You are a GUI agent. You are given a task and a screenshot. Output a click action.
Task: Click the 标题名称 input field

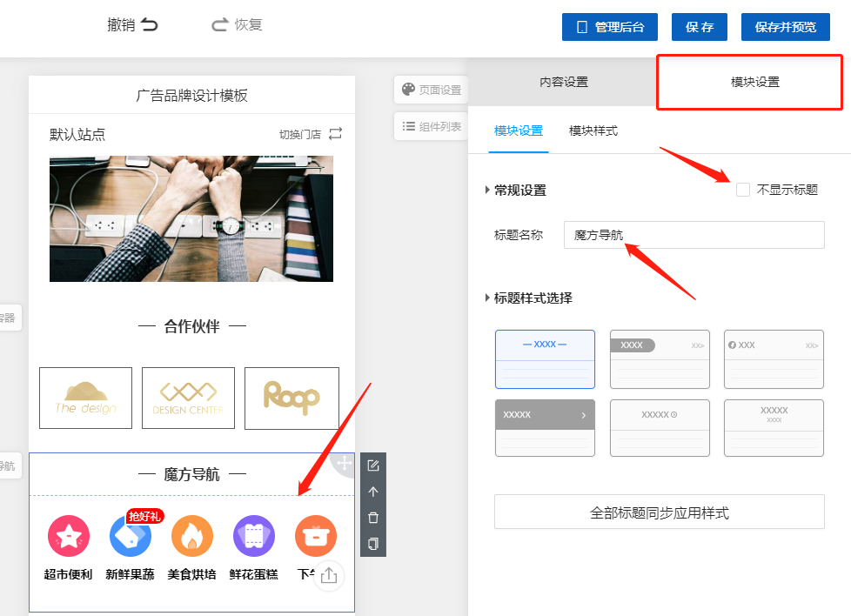coord(694,235)
